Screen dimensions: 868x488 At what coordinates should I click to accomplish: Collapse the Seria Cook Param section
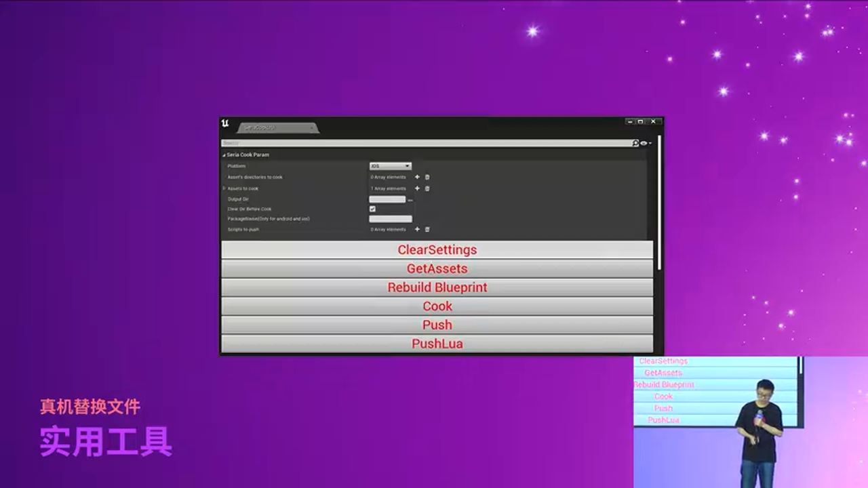223,155
